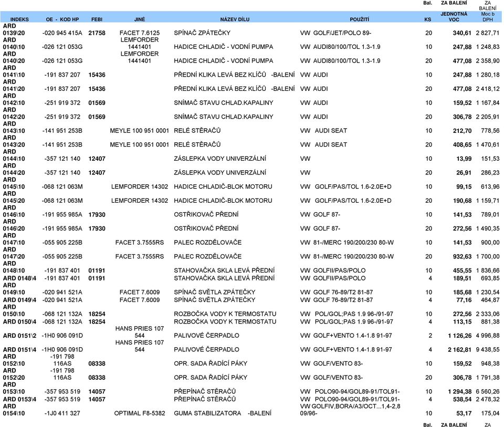Viewport: 504px width, 427px height.
Task: Click price value 900,00
Action: pyautogui.click(x=490, y=243)
